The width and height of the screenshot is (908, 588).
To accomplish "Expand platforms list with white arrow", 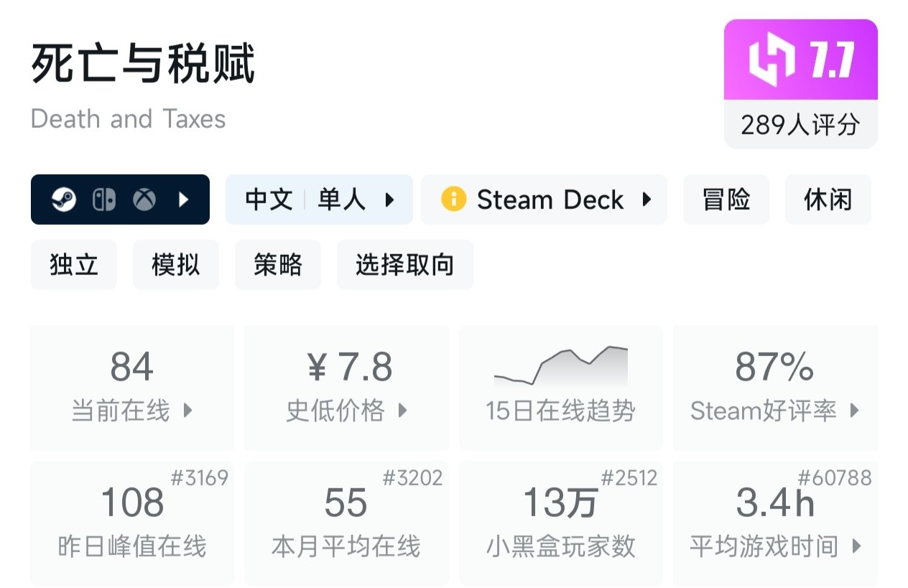I will pos(184,200).
